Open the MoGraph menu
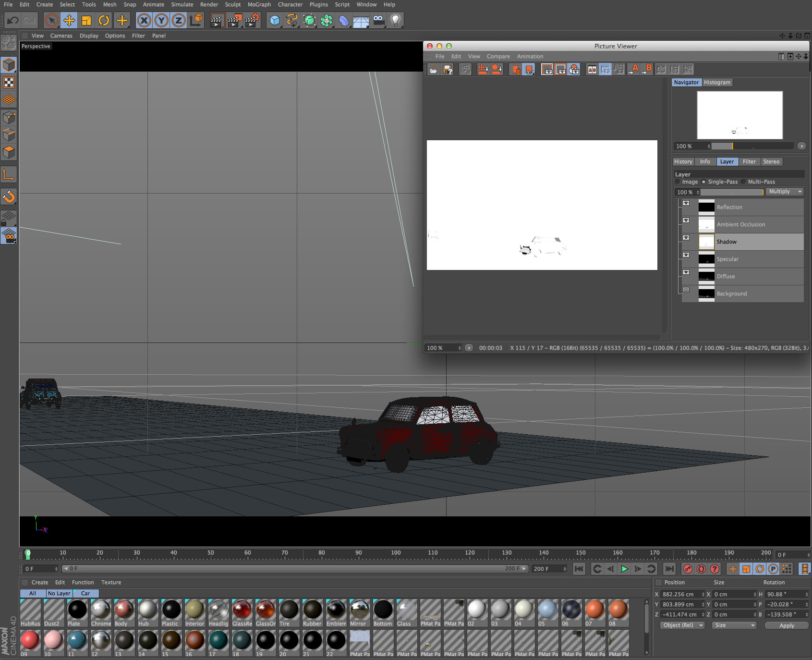 tap(259, 4)
